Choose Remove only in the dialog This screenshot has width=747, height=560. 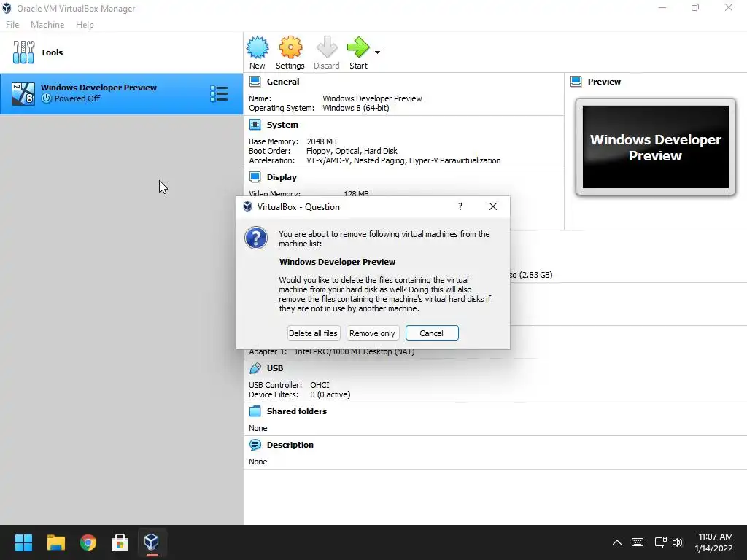[x=373, y=333]
